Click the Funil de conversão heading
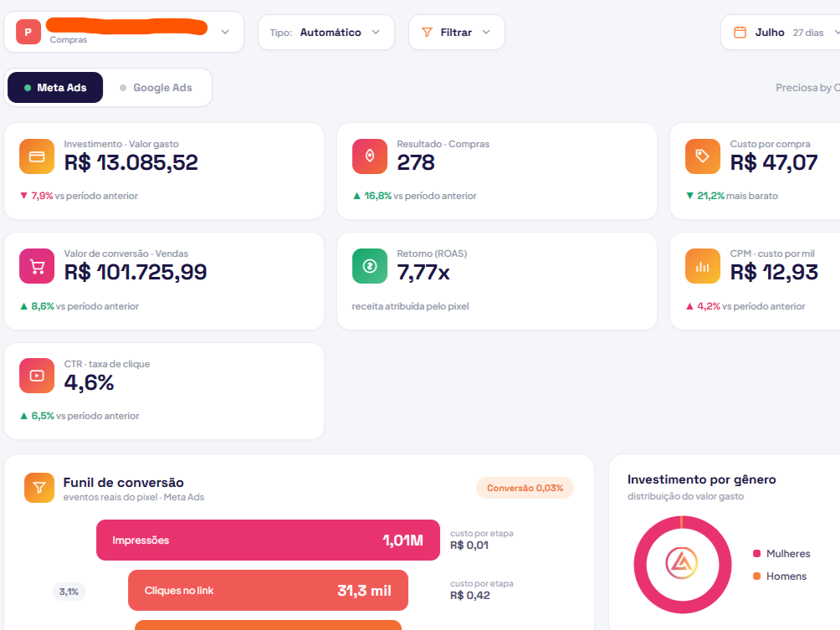This screenshot has width=840, height=630. pyautogui.click(x=123, y=483)
